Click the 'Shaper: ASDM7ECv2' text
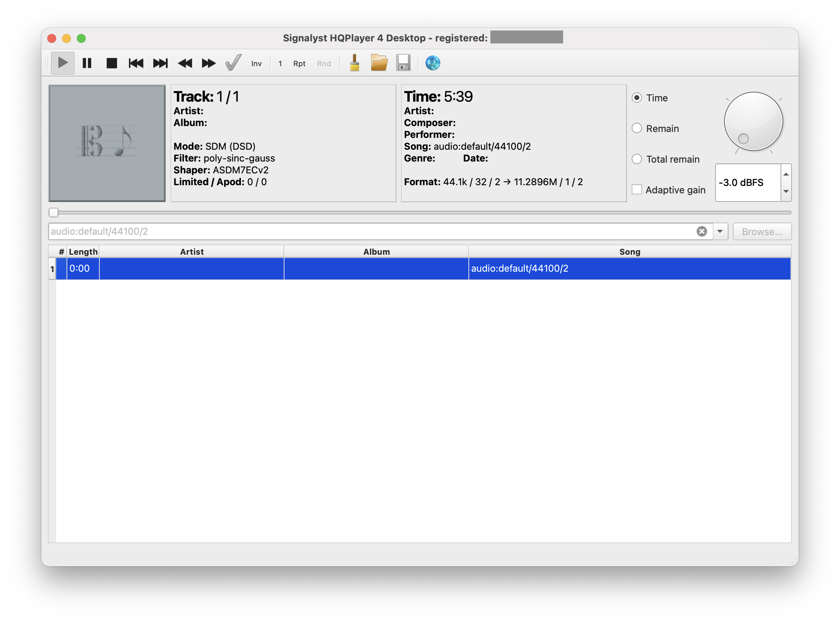 click(221, 170)
